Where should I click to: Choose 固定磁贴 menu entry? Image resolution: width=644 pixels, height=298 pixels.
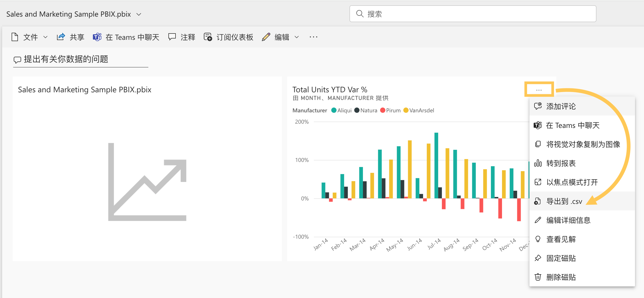pos(582,258)
